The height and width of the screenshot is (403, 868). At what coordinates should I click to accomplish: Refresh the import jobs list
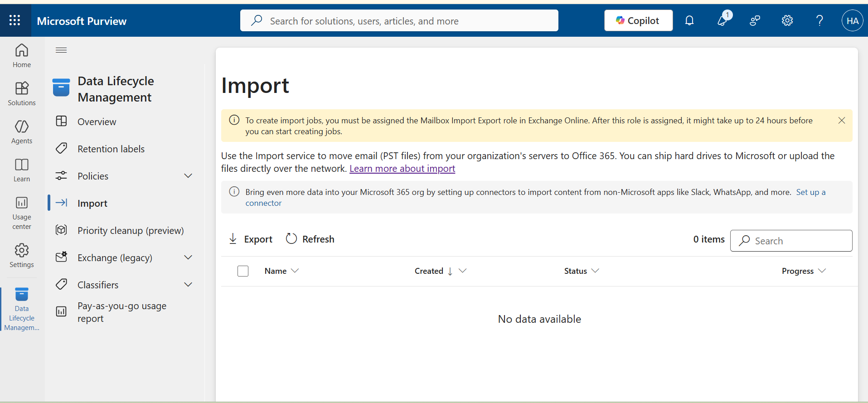310,239
